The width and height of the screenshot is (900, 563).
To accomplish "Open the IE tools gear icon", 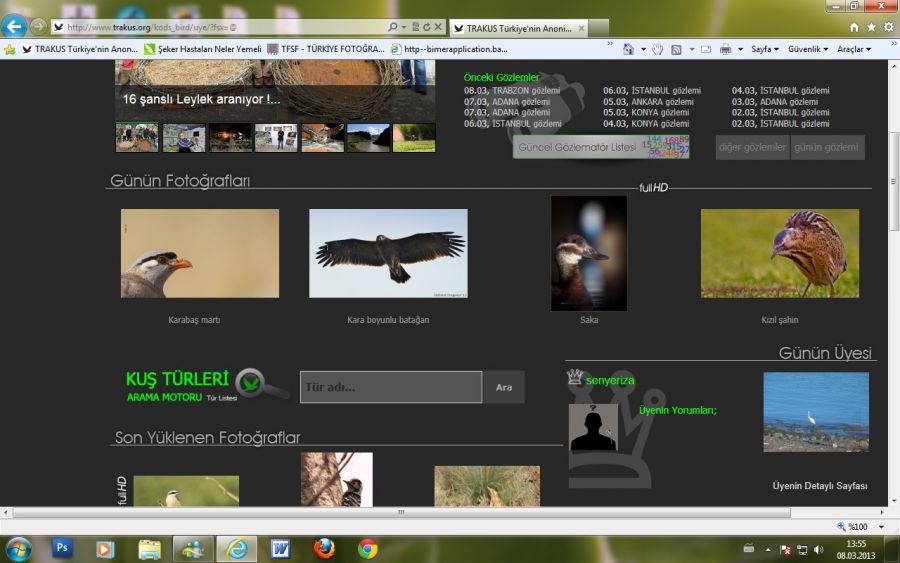I will [888, 27].
